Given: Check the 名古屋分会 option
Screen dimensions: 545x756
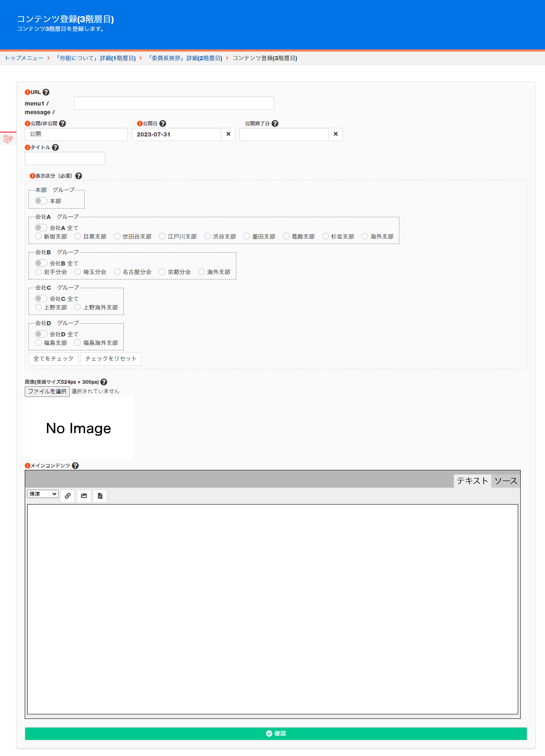Looking at the screenshot, I should tap(117, 272).
